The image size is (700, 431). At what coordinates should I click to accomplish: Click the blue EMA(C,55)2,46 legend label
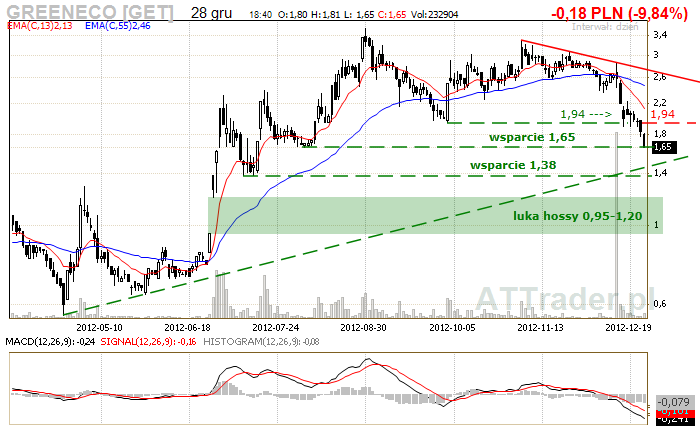click(117, 26)
